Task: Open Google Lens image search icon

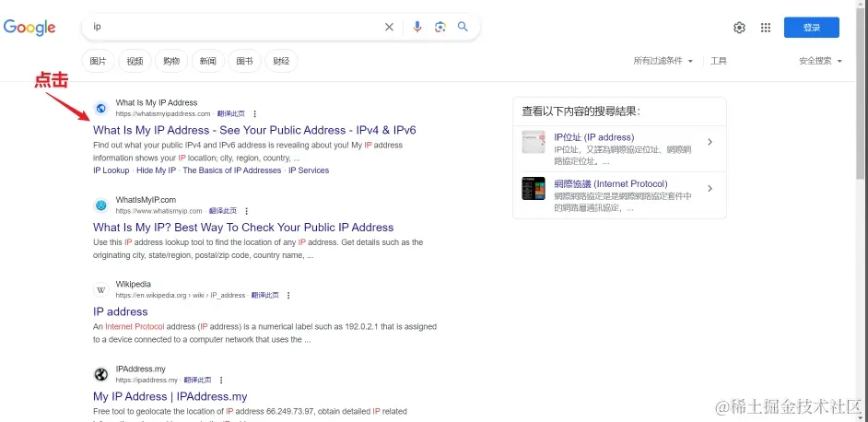Action: pyautogui.click(x=440, y=27)
